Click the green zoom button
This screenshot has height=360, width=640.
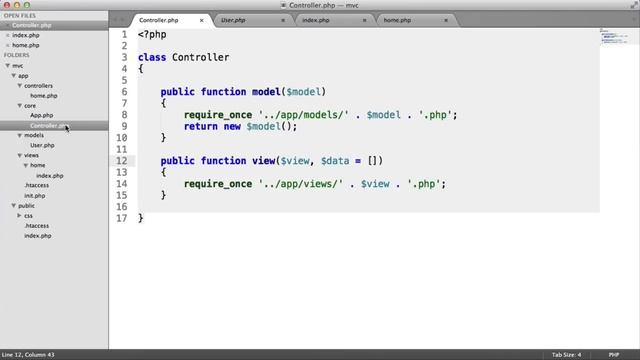27,5
